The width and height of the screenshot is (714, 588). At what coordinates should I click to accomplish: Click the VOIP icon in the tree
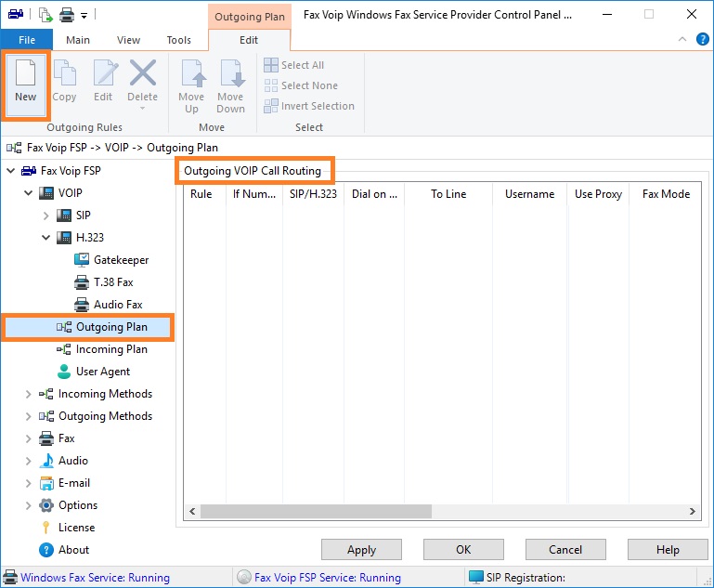tap(46, 193)
